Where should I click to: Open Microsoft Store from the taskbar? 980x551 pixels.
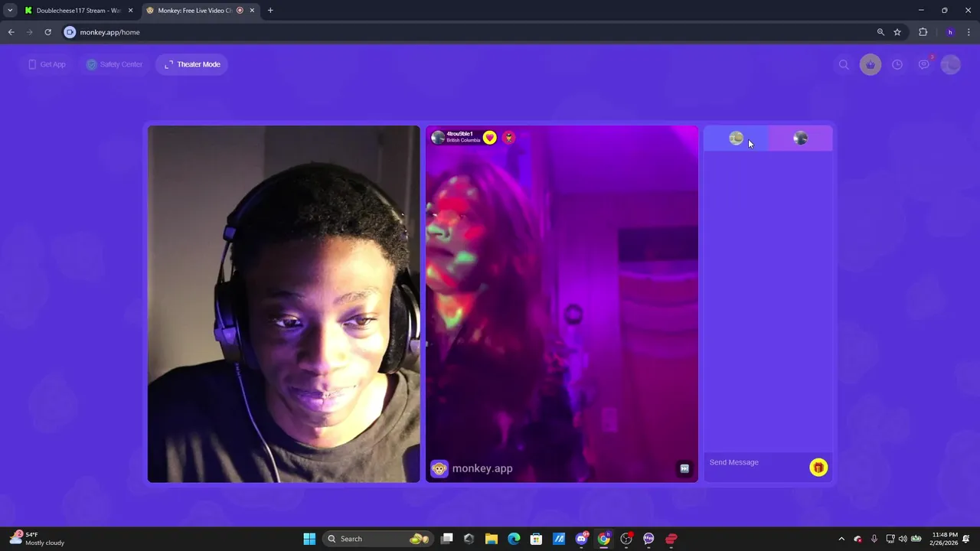pos(536,539)
